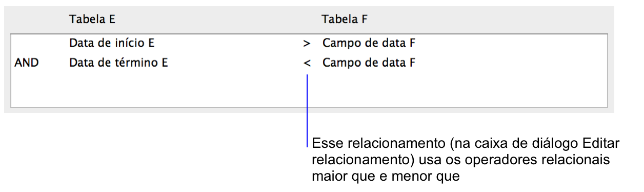The image size is (644, 192).
Task: Click gray header space between Tabela E and F
Action: click(218, 20)
